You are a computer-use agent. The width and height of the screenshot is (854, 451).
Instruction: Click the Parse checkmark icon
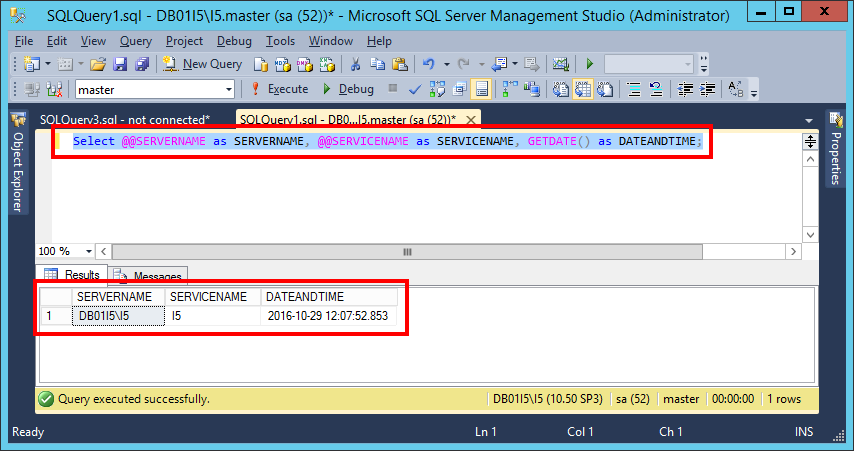coord(414,89)
